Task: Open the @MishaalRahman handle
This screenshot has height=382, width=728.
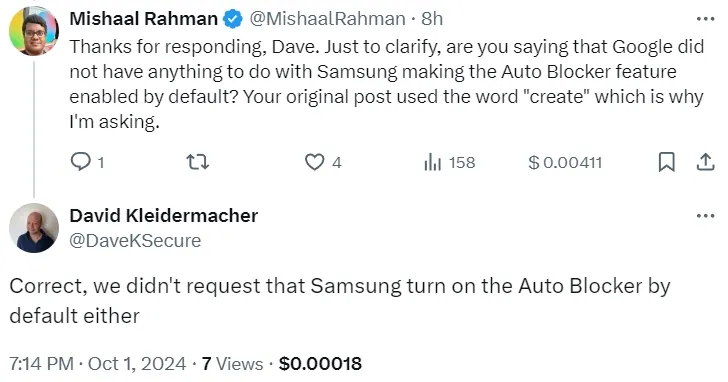Action: [327, 19]
